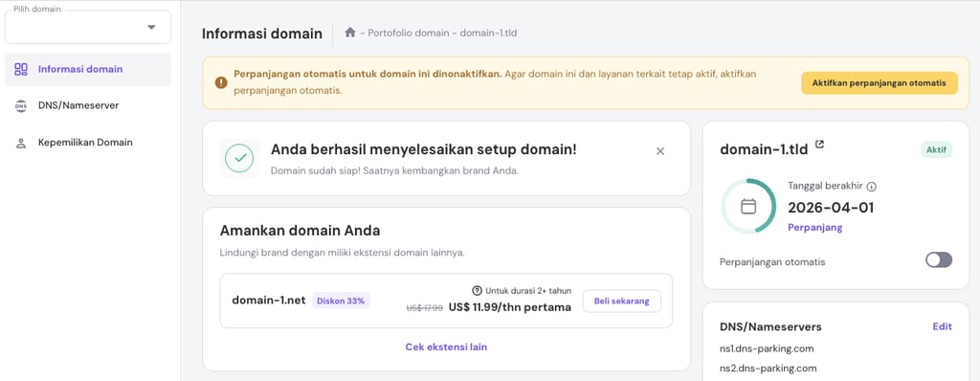
Task: Click the expiry date 2026-04-01
Action: (831, 208)
